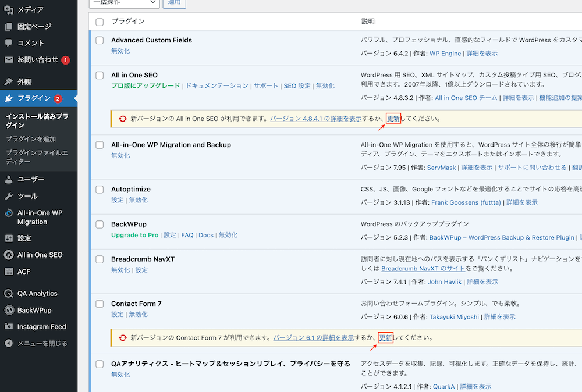Click 更新 link for All in One SEO
Viewport: 582px width, 392px height.
393,119
